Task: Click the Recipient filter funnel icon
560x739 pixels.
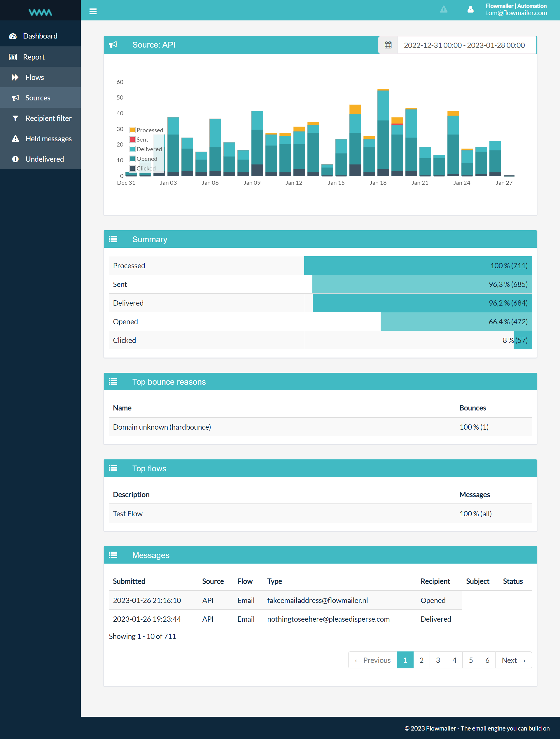Action: 15,118
